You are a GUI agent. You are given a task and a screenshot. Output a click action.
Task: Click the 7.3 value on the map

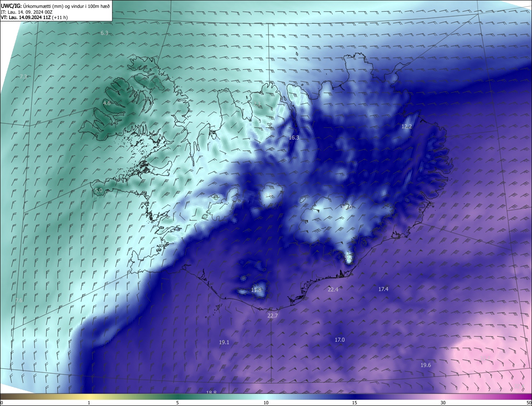coord(23,76)
